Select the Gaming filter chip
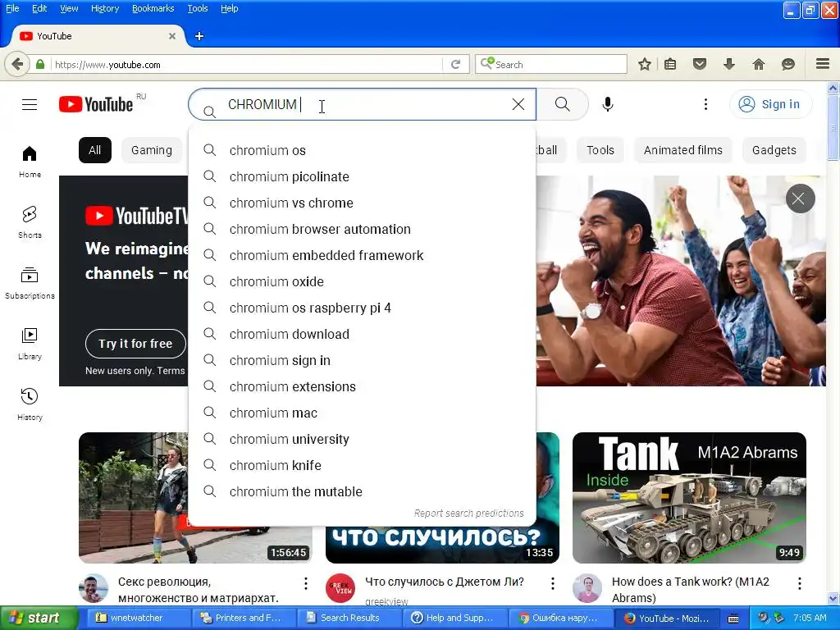This screenshot has width=840, height=630. pyautogui.click(x=152, y=150)
